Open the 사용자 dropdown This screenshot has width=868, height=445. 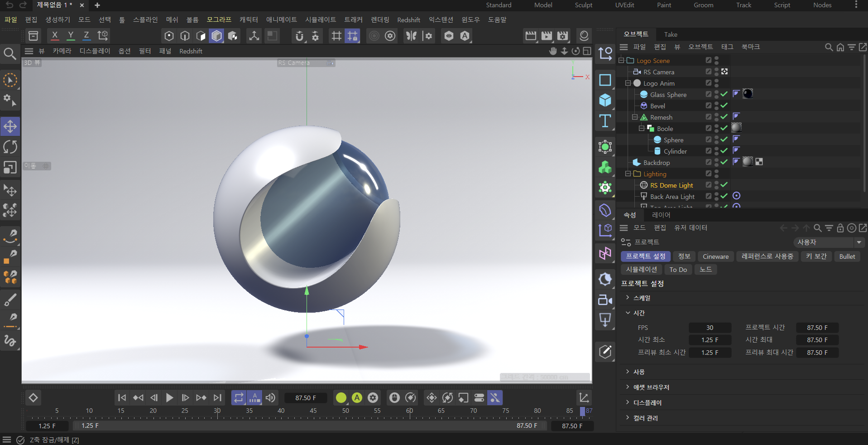point(829,242)
